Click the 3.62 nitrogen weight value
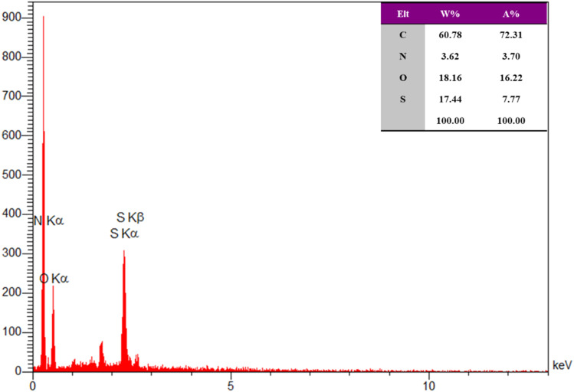This screenshot has height=392, width=574. tap(451, 57)
